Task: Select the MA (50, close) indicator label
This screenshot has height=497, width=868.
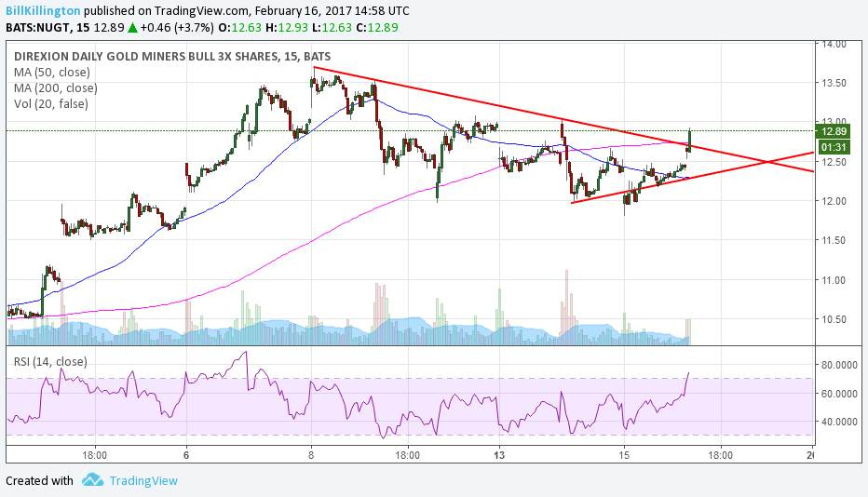Action: click(52, 72)
